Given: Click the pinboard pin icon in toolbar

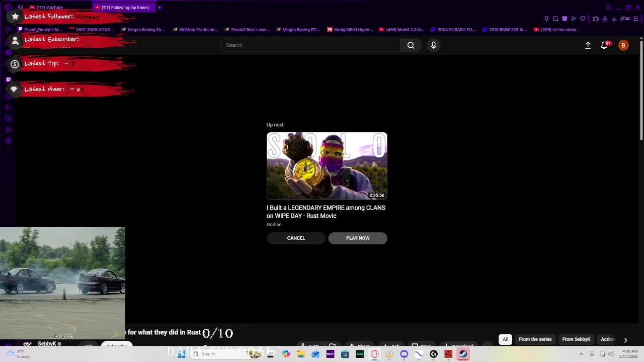Looking at the screenshot, I should 546,19.
